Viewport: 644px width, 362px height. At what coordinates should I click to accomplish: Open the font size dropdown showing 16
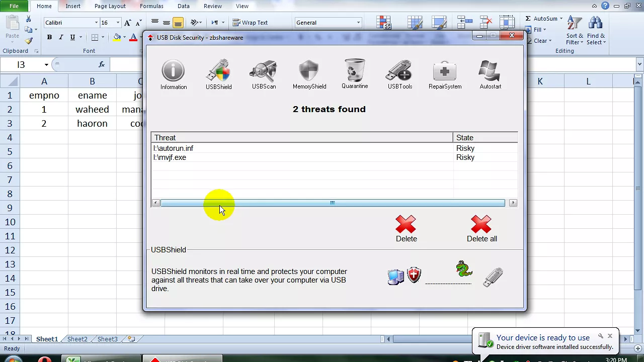point(118,23)
